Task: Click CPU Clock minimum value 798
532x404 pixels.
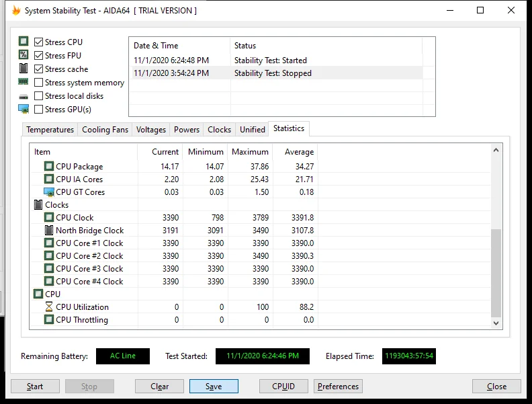Action: coord(218,217)
